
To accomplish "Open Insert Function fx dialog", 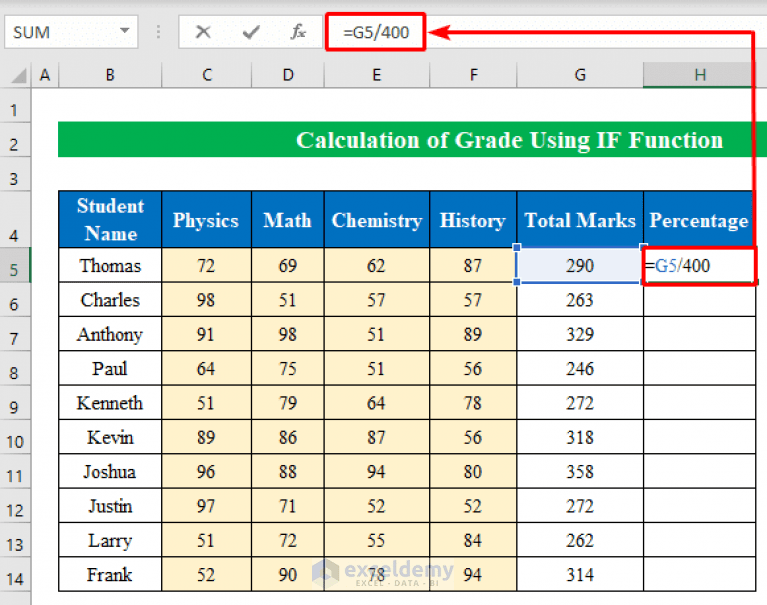I will (x=298, y=32).
